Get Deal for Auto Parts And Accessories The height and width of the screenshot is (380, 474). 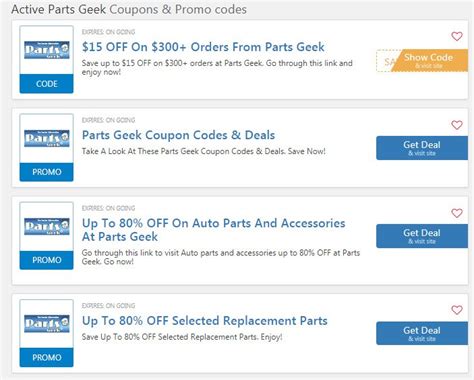pyautogui.click(x=422, y=236)
